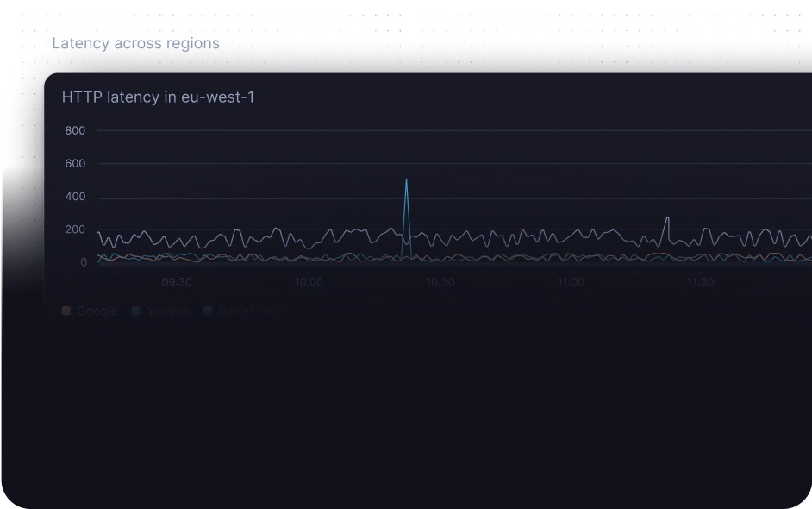Image resolution: width=812 pixels, height=509 pixels.
Task: Select the 11:30 time axis label
Action: tap(701, 282)
